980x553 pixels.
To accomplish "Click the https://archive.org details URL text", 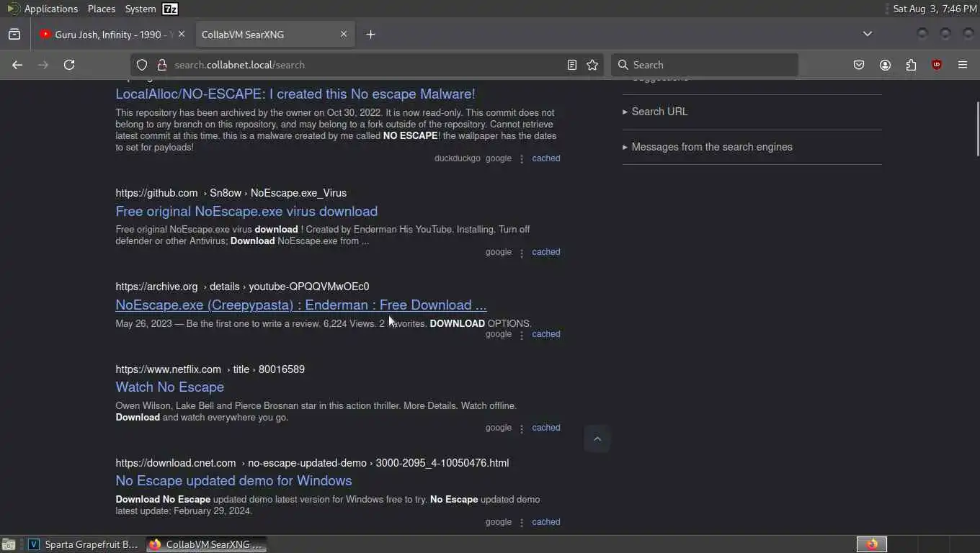I will pos(242,287).
